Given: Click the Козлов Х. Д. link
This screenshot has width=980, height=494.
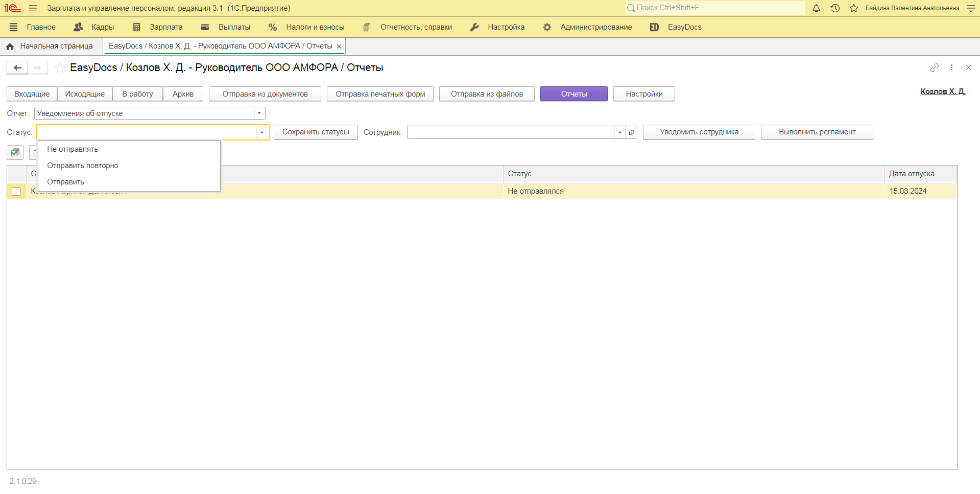Looking at the screenshot, I should [x=943, y=91].
